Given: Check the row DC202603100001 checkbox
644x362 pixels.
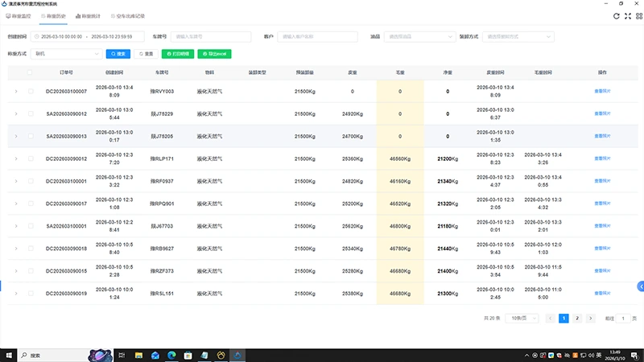Looking at the screenshot, I should (31, 181).
